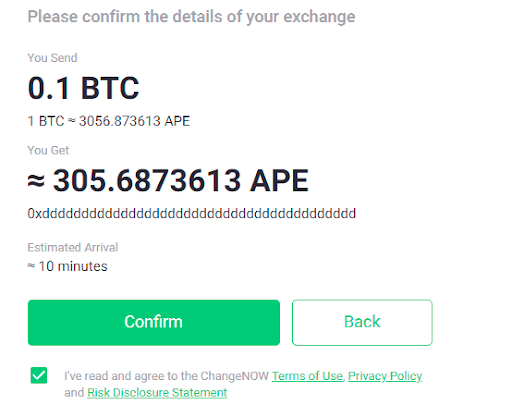Click the BTC ticker in the send amount
This screenshot has width=512, height=417.
click(110, 88)
